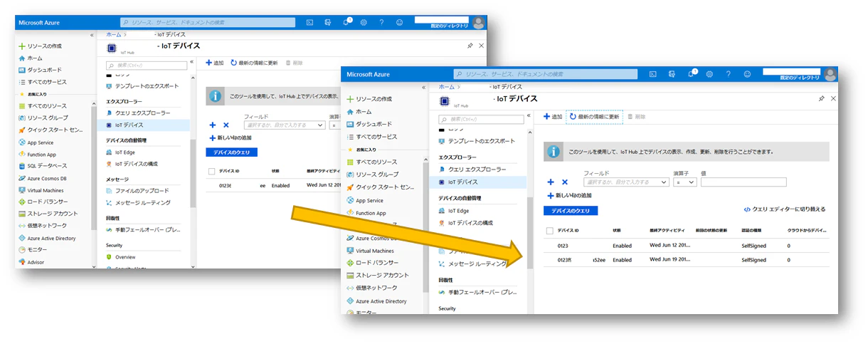Open Overview under Security in back window
Image resolution: width=868 pixels, height=344 pixels.
[x=120, y=256]
